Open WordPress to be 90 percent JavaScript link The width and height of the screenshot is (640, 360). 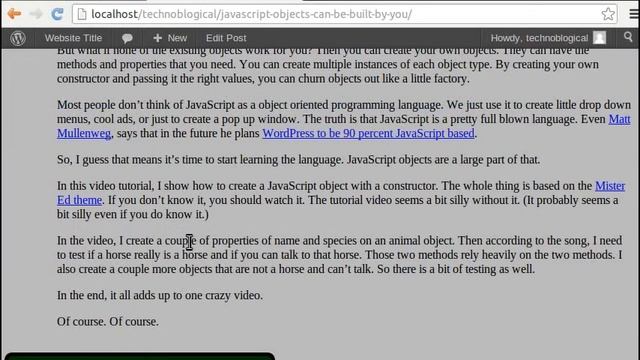coord(368,133)
